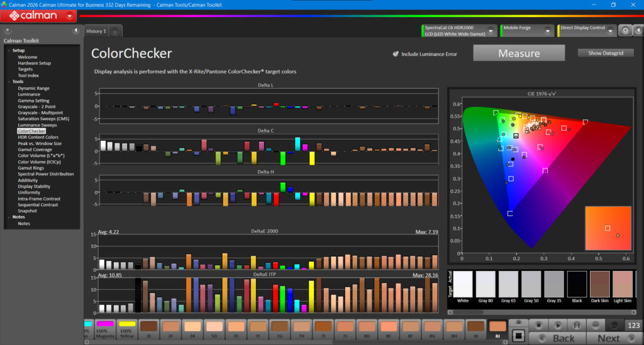Click the round knob icon above Calman Toolkit
Image resolution: width=644 pixels, height=345 pixels.
coord(7,30)
